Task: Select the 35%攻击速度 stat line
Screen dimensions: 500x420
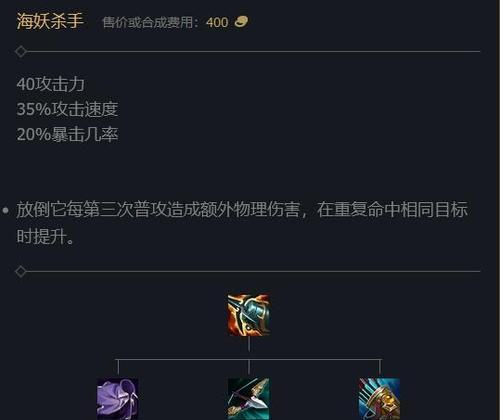Action: coord(67,109)
